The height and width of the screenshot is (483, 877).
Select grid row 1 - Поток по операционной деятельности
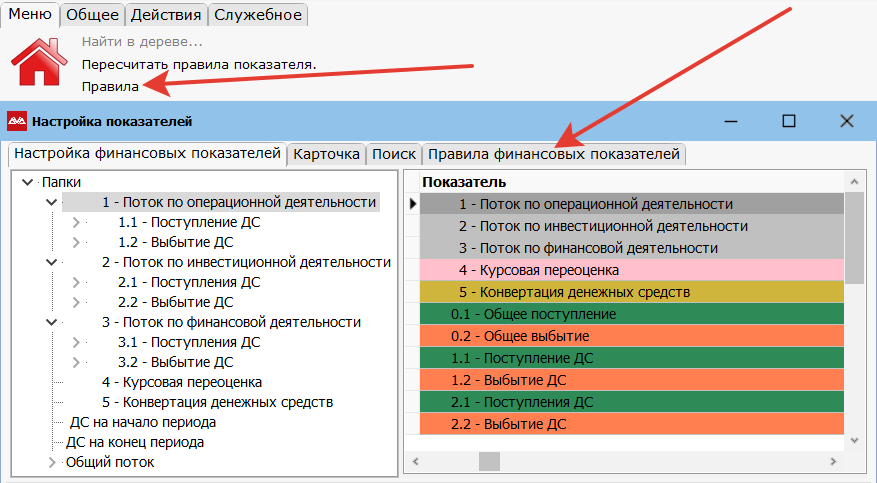(x=631, y=204)
